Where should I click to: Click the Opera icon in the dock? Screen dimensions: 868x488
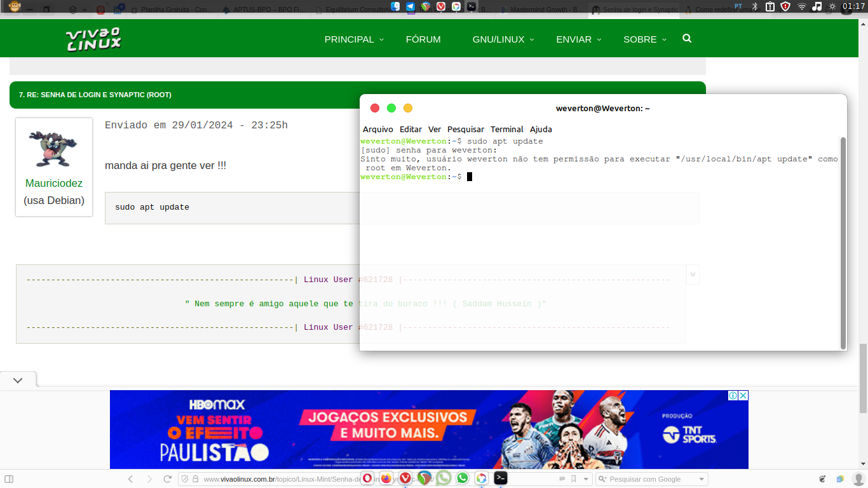[x=367, y=478]
